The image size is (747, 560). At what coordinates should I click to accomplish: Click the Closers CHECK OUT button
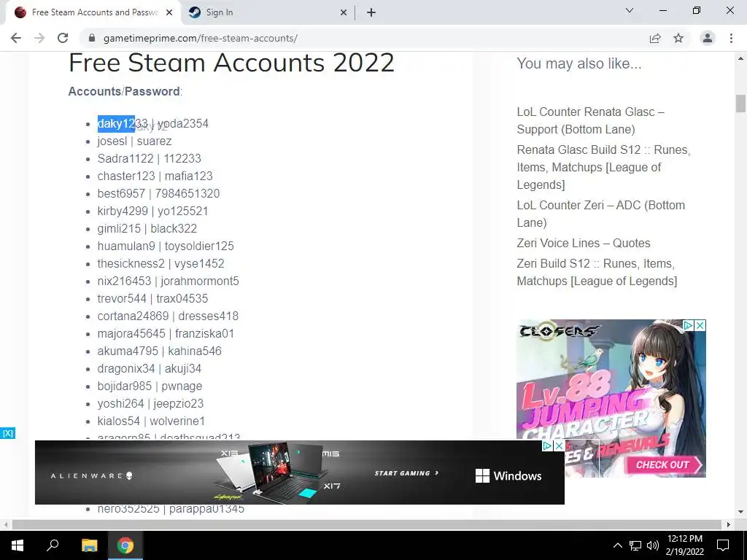point(665,464)
